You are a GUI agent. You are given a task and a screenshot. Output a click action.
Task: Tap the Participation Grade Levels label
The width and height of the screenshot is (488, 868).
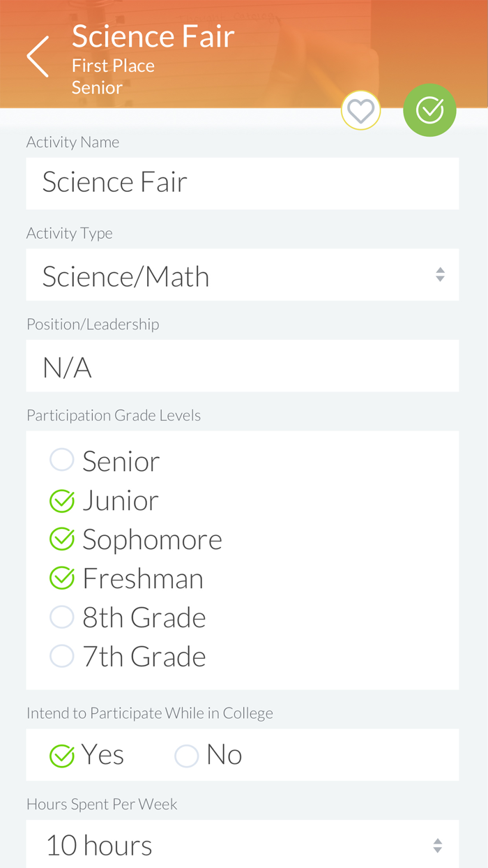(114, 414)
